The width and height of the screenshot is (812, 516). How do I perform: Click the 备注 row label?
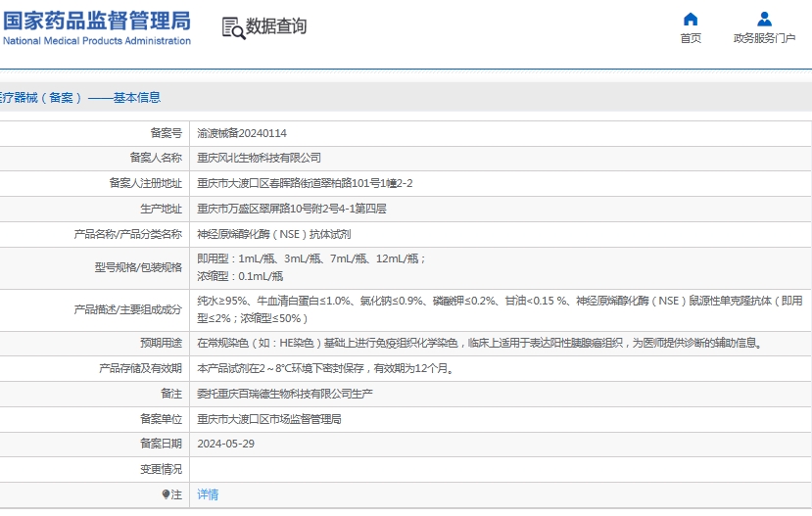[x=171, y=394]
